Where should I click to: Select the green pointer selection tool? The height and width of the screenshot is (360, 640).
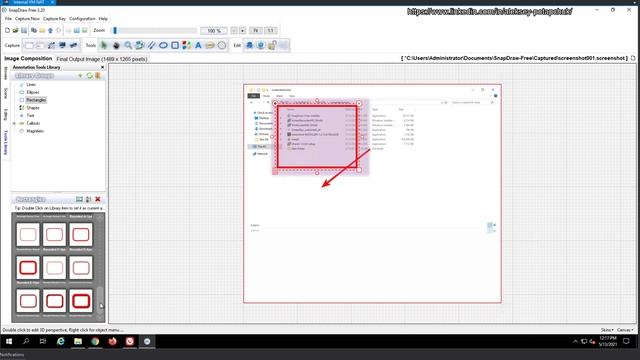104,45
